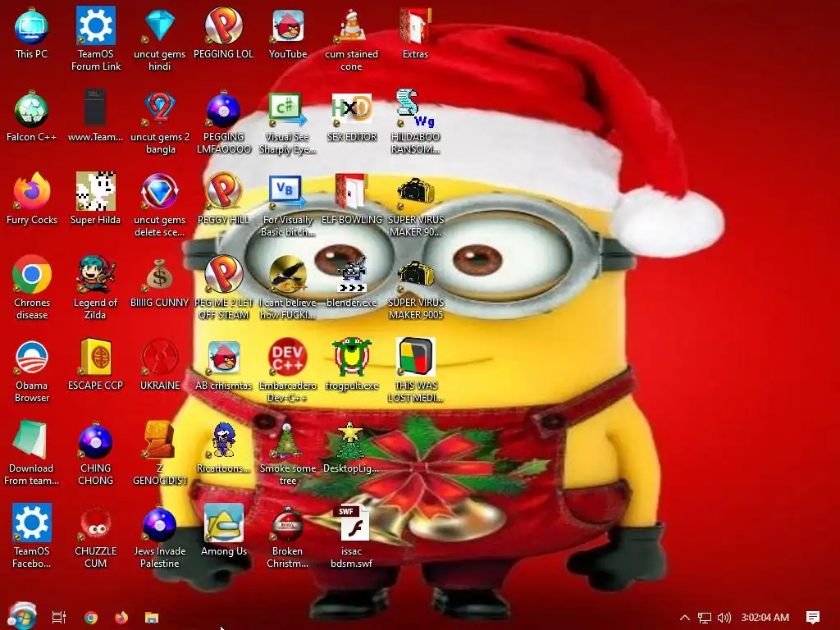Select the uncut gems hindi diamond icon
This screenshot has height=630, width=840.
pos(160,25)
